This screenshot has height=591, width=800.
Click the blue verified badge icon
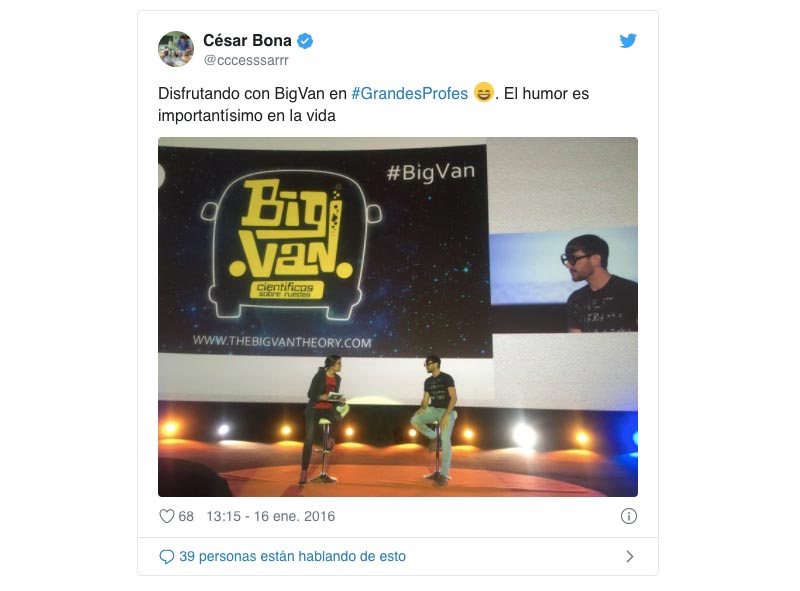(x=305, y=41)
